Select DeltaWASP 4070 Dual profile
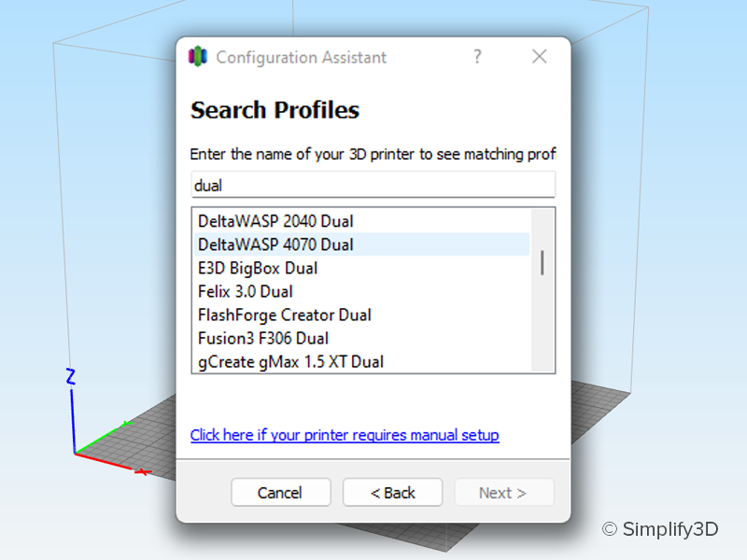 [361, 245]
